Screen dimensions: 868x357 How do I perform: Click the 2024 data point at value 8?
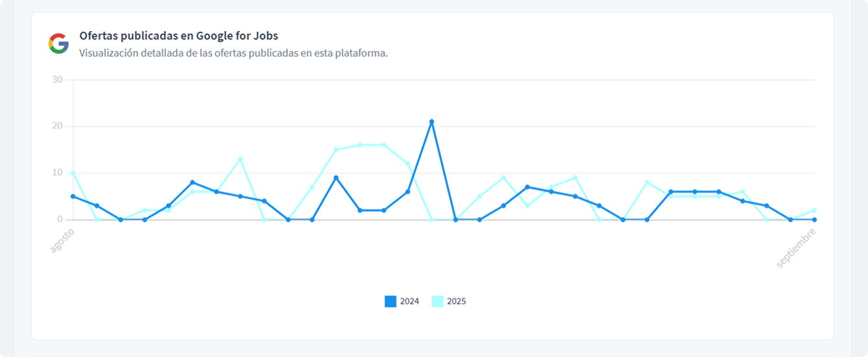coord(193,182)
